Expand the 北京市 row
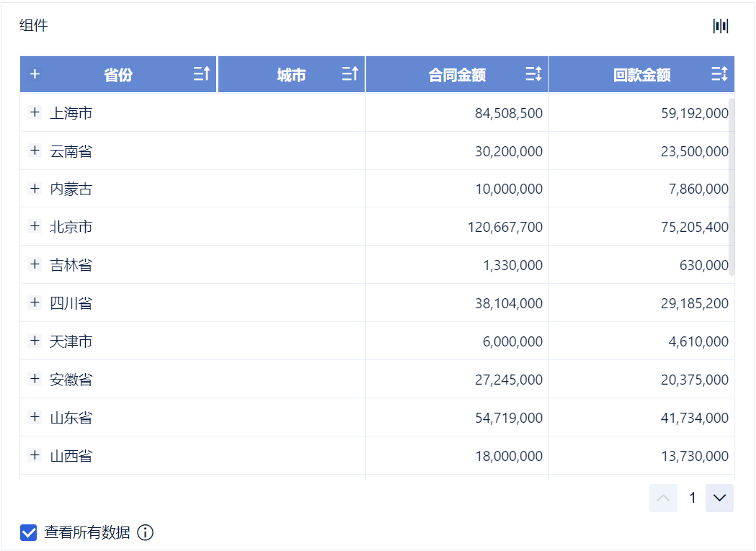The image size is (756, 551). [35, 226]
